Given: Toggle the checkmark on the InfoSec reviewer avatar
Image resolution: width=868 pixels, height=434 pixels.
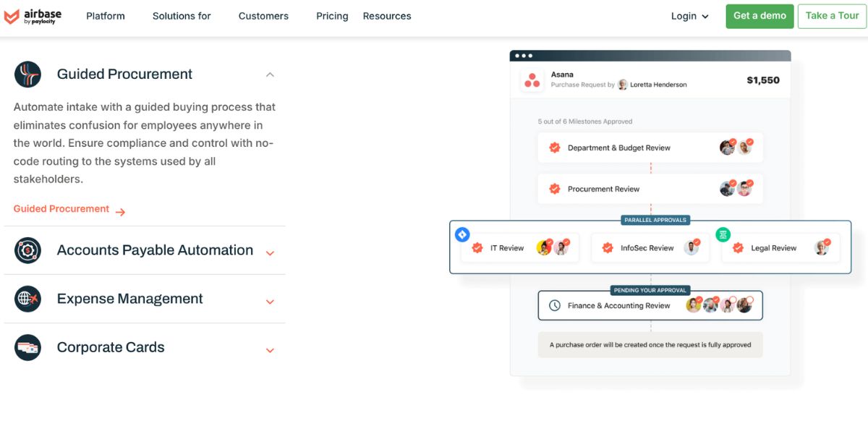Looking at the screenshot, I should pos(697,241).
